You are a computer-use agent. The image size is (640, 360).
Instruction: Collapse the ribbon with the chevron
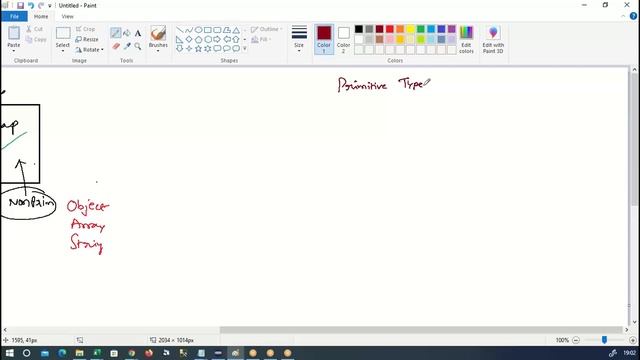coord(623,16)
